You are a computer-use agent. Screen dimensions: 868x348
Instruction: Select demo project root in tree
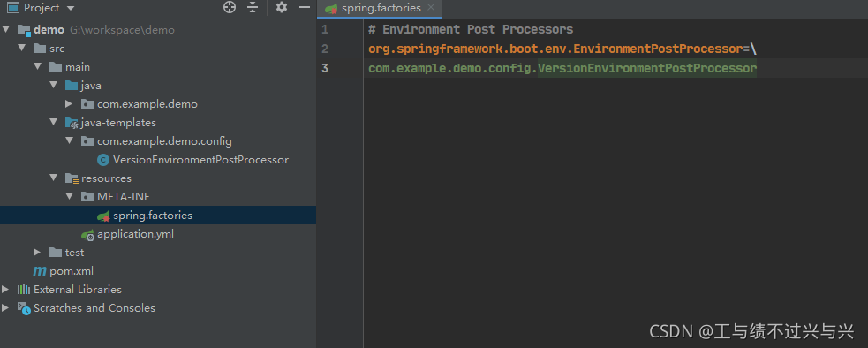[x=49, y=30]
